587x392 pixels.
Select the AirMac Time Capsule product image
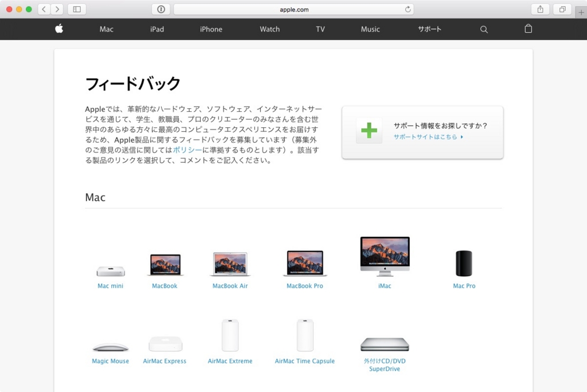click(x=305, y=335)
